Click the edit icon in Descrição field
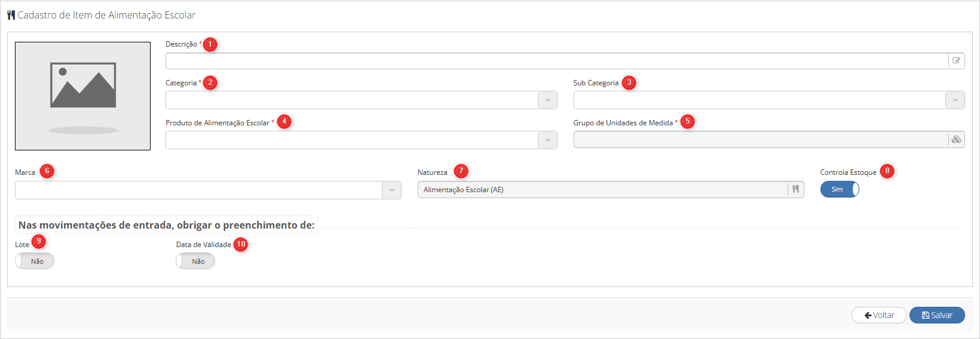Screen dimensions: 980x339 coord(956,61)
